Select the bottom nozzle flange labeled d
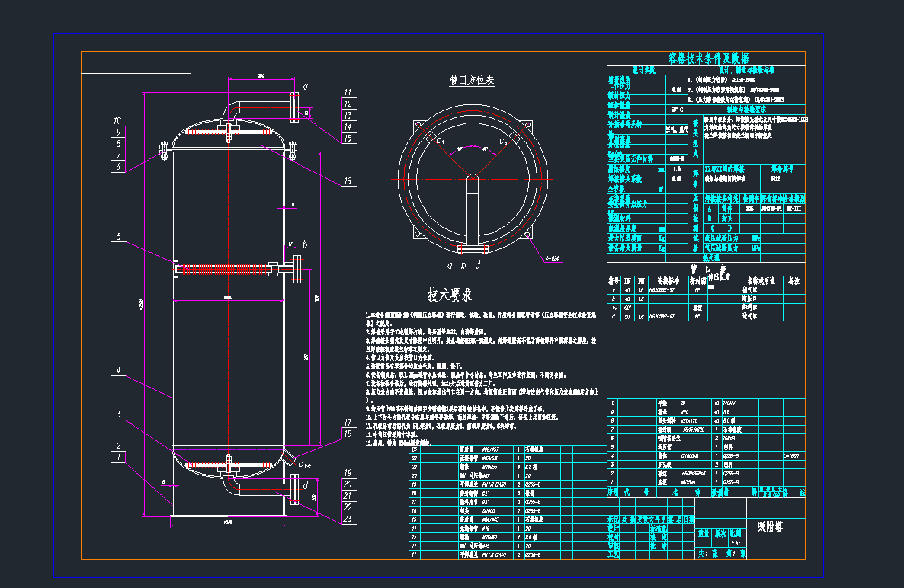This screenshot has height=588, width=904. pos(294,487)
